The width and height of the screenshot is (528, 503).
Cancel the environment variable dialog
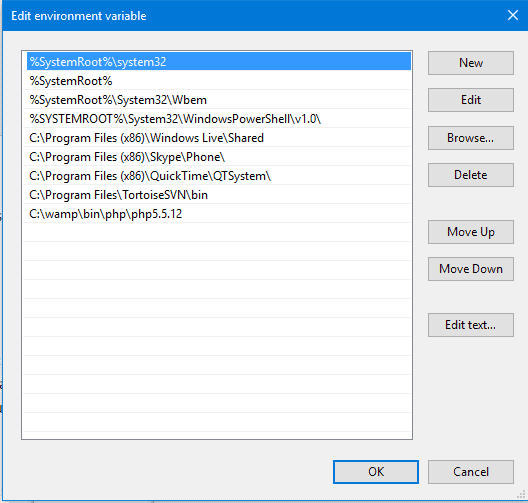click(470, 472)
